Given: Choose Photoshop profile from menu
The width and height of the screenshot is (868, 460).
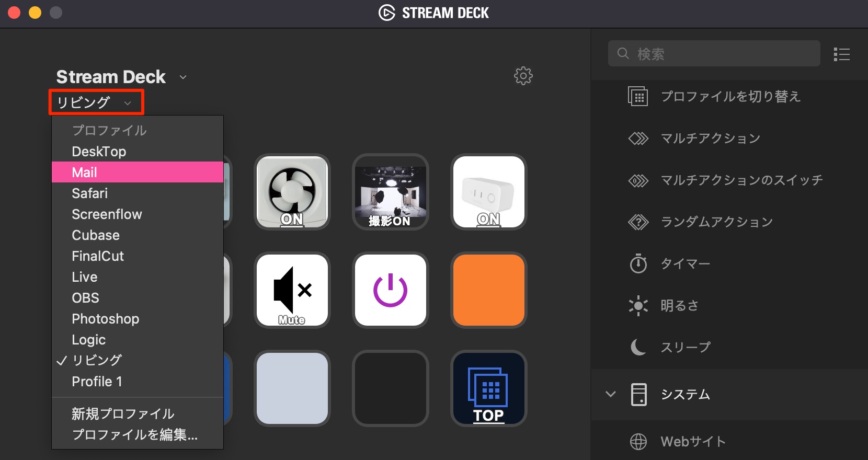Looking at the screenshot, I should [x=138, y=319].
